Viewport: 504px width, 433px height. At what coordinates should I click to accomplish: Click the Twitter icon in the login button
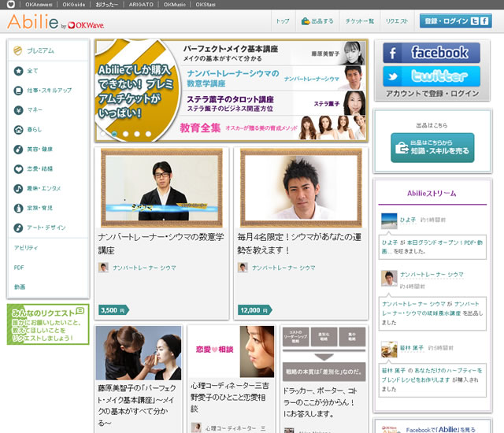coord(474,21)
